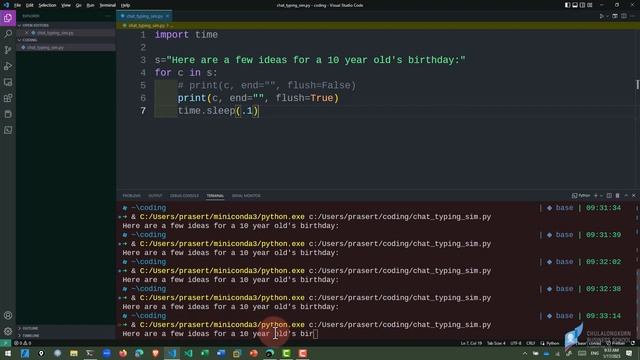Open Explorer panel more actions ellipsis
640x360 pixels.
click(108, 16)
